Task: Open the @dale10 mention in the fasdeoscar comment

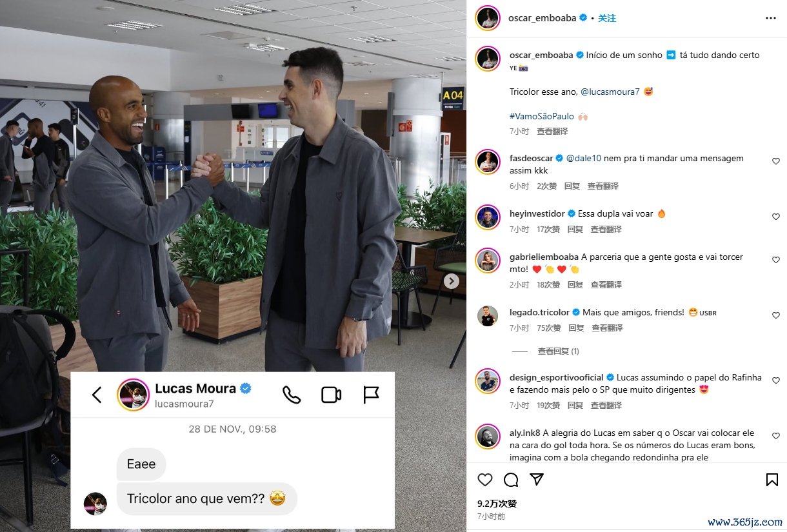Action: click(584, 158)
